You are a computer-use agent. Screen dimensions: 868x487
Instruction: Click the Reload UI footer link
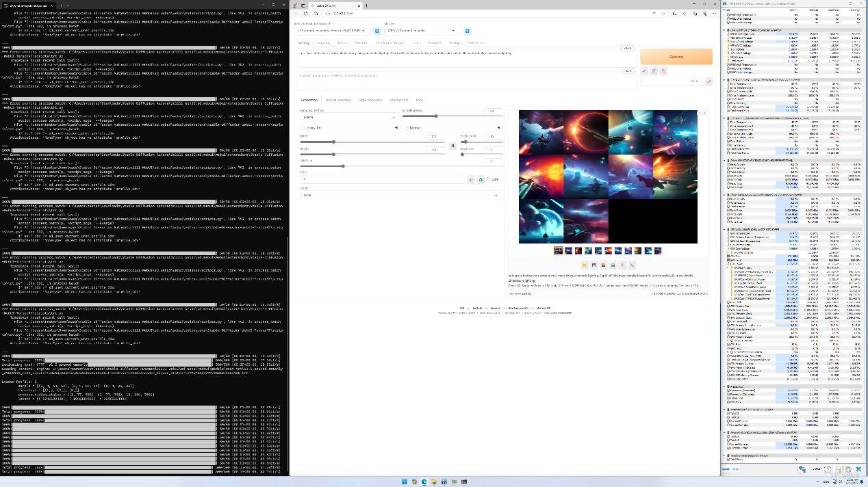pyautogui.click(x=543, y=308)
